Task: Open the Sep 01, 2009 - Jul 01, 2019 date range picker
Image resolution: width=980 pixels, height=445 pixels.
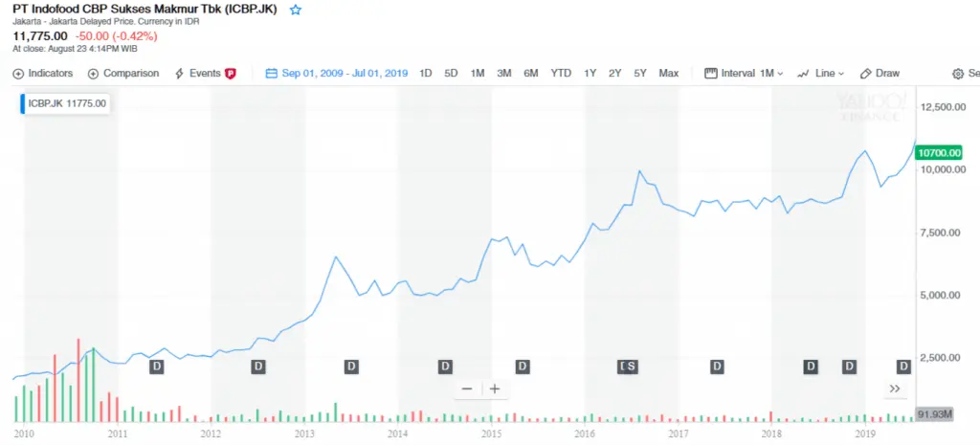Action: 337,73
